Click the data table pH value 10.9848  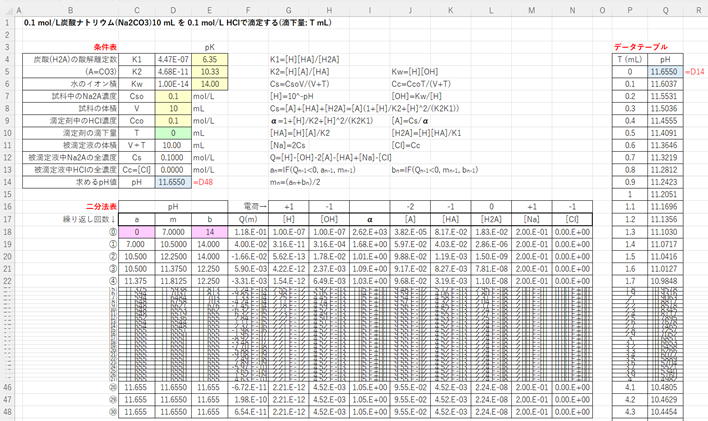pyautogui.click(x=665, y=281)
